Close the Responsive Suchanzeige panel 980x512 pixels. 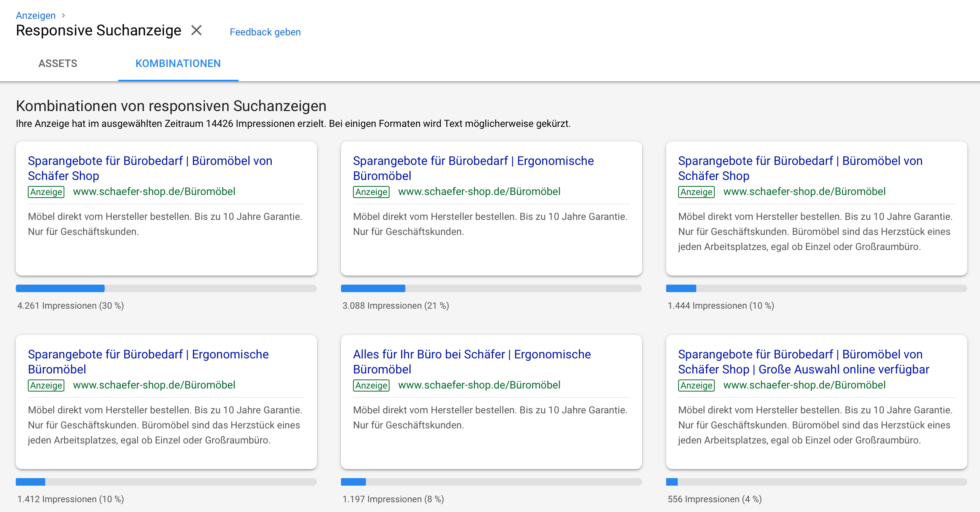196,30
